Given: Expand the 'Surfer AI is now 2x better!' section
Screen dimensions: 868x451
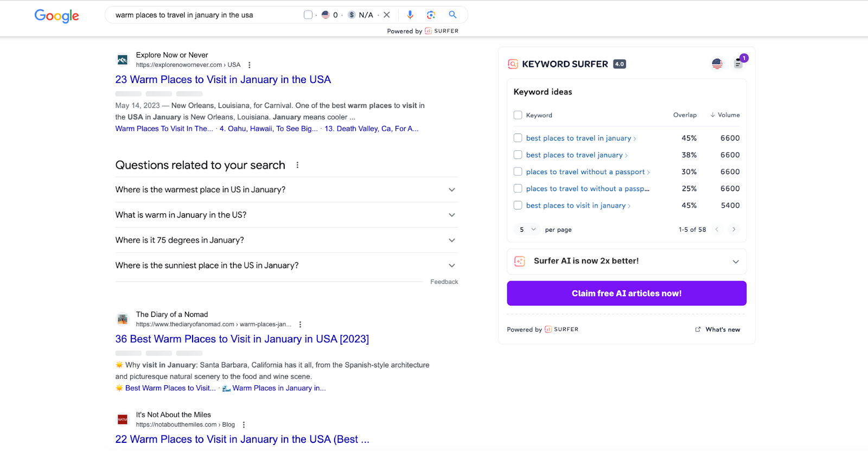Looking at the screenshot, I should pos(627,261).
